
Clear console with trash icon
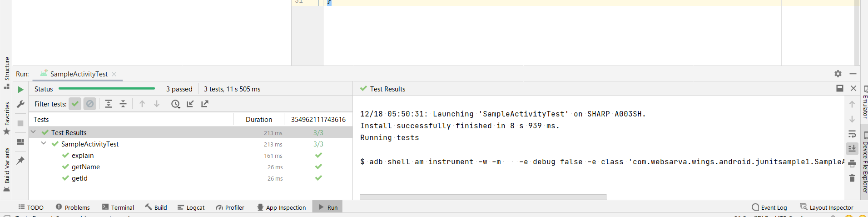(852, 178)
